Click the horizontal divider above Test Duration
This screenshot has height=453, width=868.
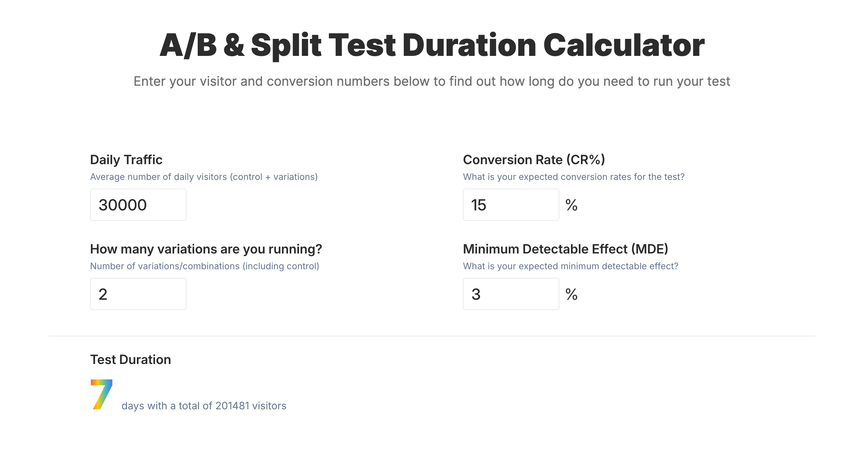point(432,336)
